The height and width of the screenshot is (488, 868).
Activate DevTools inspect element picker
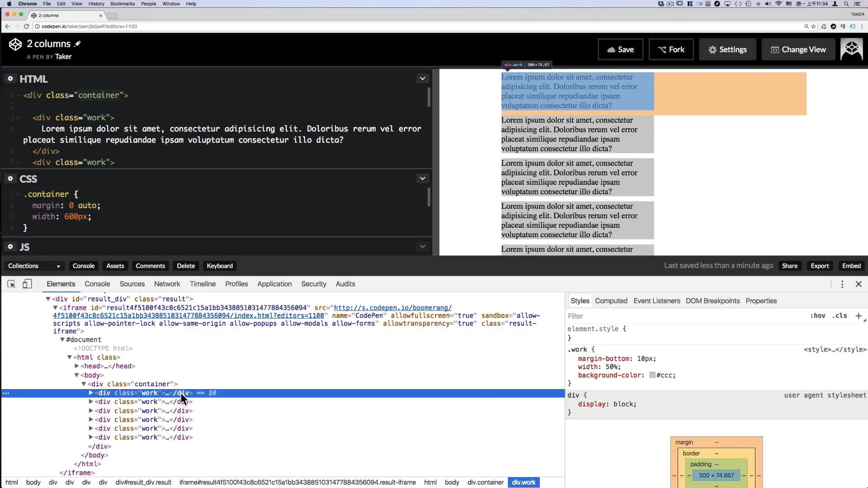pyautogui.click(x=11, y=284)
